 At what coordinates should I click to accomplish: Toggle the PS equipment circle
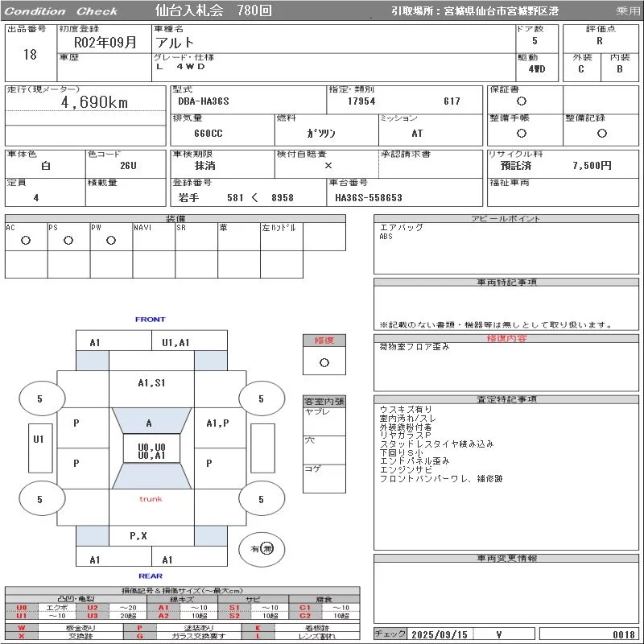68,241
